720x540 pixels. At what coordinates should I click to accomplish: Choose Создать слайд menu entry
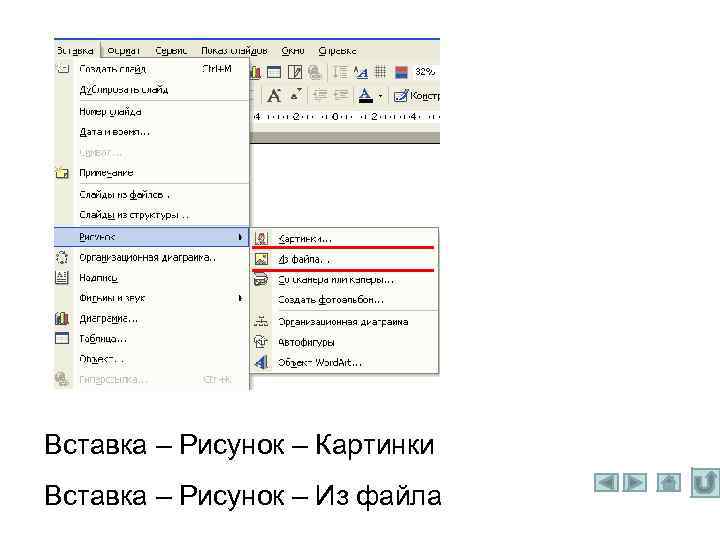pyautogui.click(x=152, y=69)
